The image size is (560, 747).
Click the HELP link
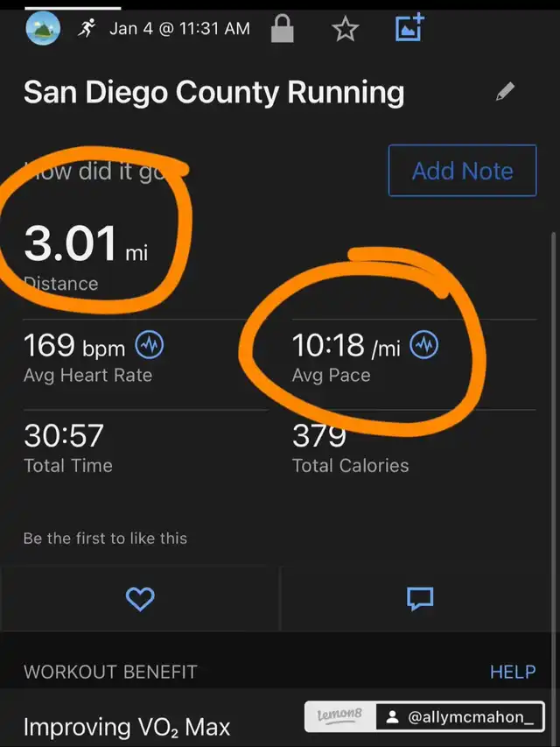513,672
